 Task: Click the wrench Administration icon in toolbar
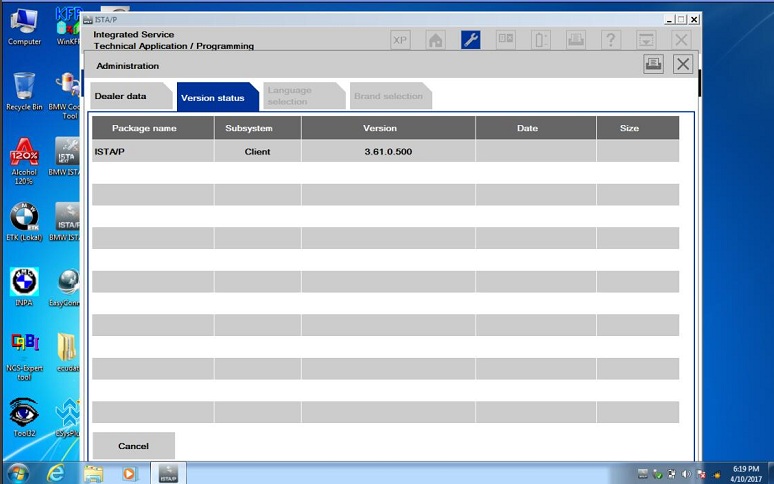coord(470,40)
